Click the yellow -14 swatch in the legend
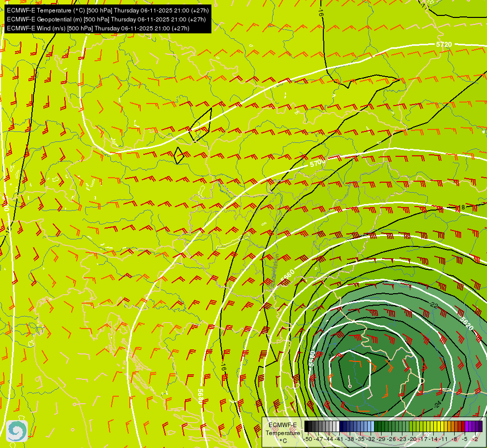The image size is (487, 448). [x=435, y=426]
